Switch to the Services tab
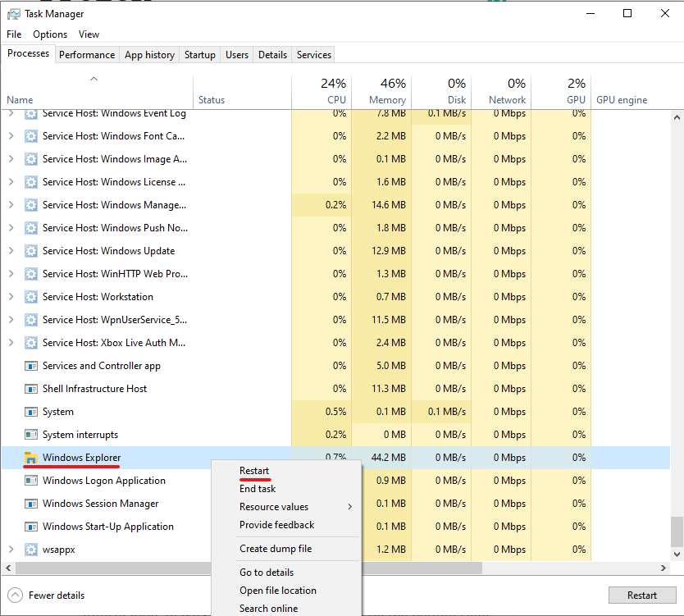Viewport: 684px width, 616px height. click(314, 54)
